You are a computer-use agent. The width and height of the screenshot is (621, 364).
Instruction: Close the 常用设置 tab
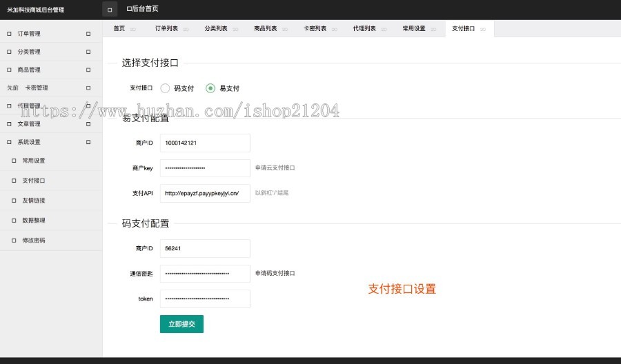pyautogui.click(x=433, y=29)
